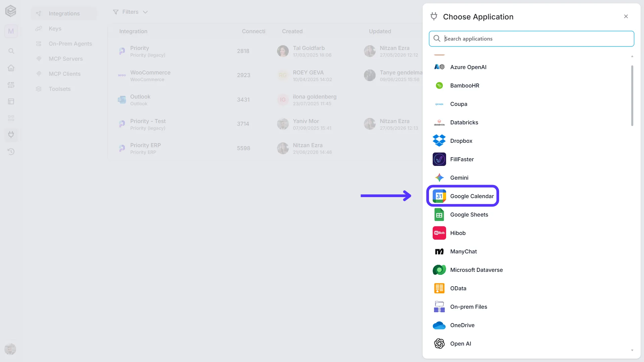Viewport: 644px width, 362px height.
Task: Select the Databricks logo
Action: tap(439, 122)
